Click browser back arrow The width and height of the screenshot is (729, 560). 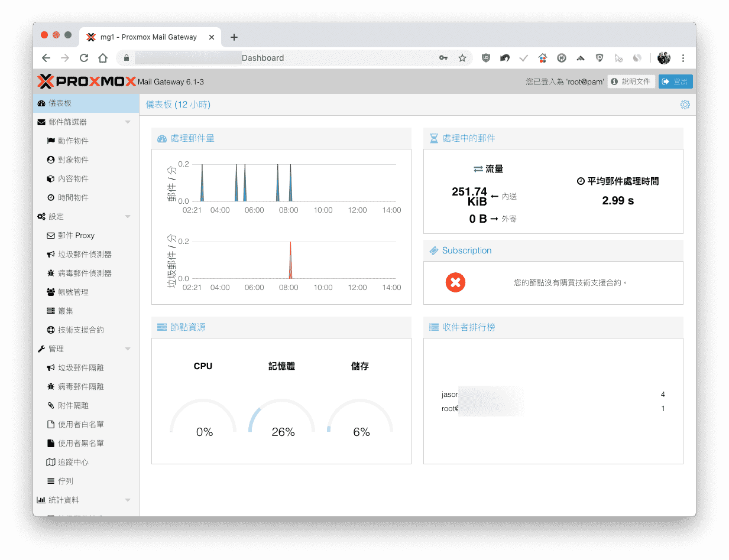pos(46,58)
